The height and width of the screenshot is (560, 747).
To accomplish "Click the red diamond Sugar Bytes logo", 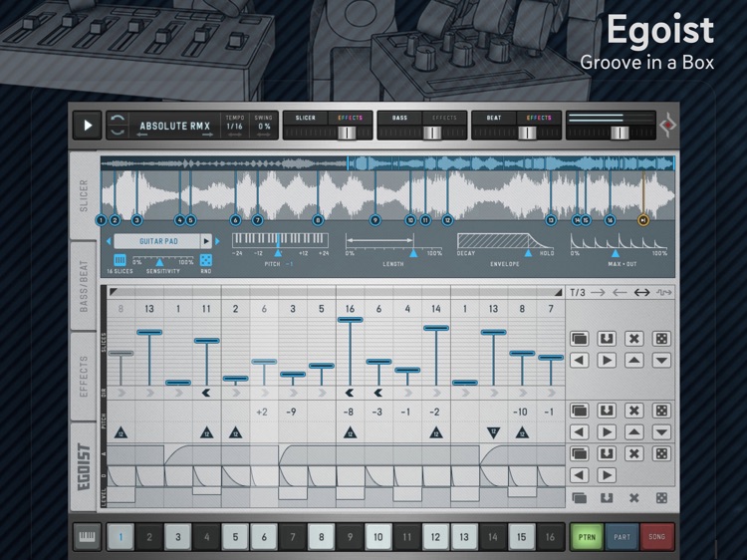I will pos(668,125).
